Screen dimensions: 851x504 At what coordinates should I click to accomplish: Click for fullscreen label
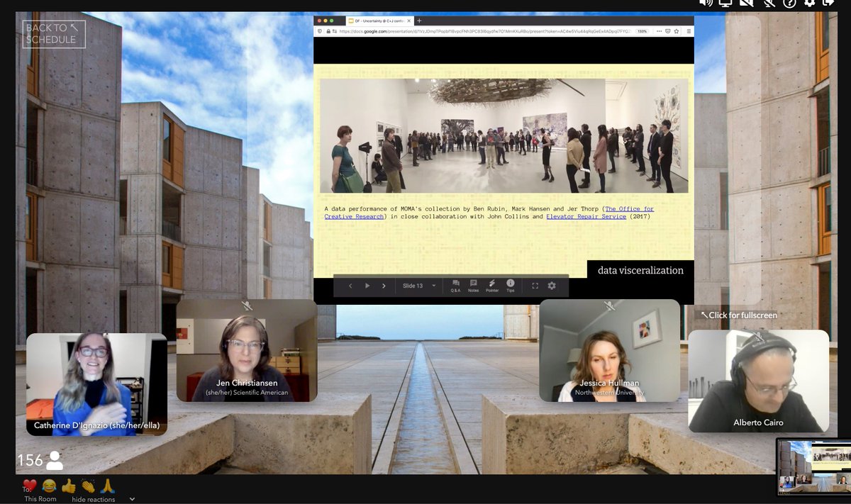pyautogui.click(x=739, y=315)
